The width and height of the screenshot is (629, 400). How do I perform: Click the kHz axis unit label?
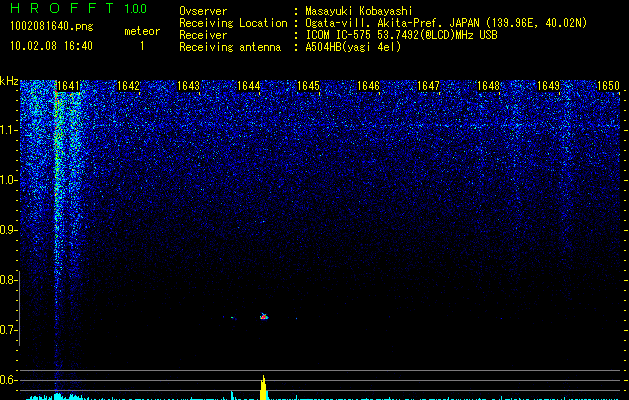tap(9, 81)
